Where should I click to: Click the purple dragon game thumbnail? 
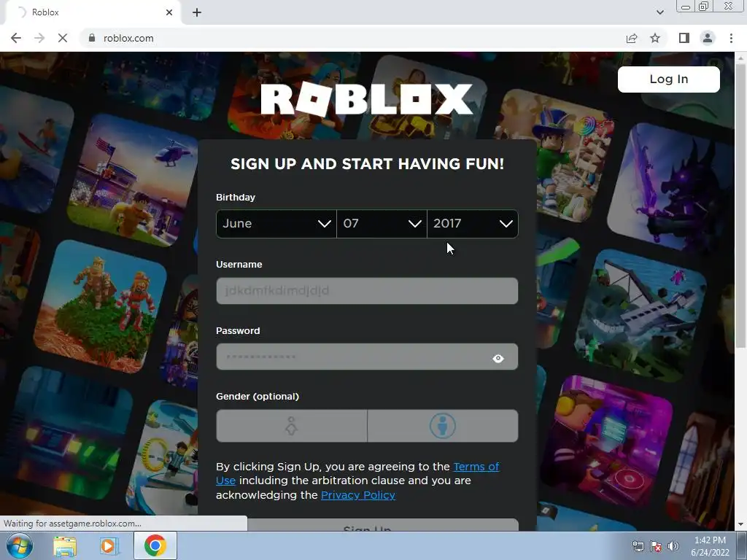click(672, 188)
